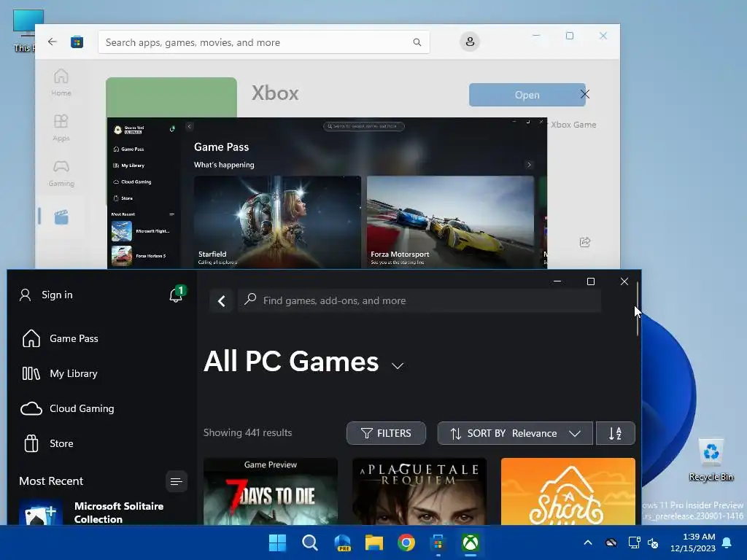The width and height of the screenshot is (747, 560).
Task: Click the Open button for Xbox
Action: [x=527, y=95]
